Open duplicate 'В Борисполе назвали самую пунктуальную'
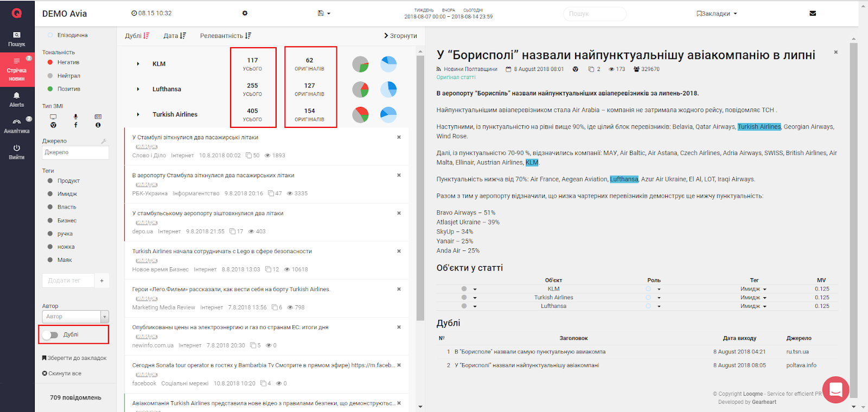 (530, 352)
